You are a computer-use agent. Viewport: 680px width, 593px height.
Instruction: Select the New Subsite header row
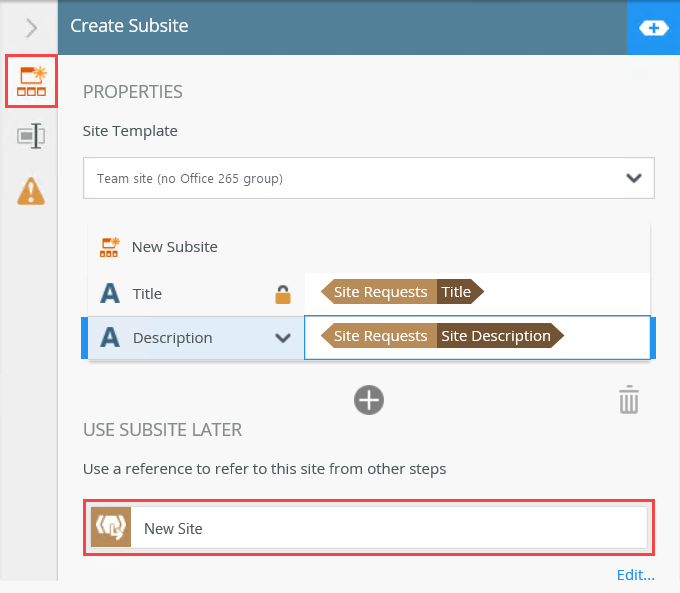369,247
